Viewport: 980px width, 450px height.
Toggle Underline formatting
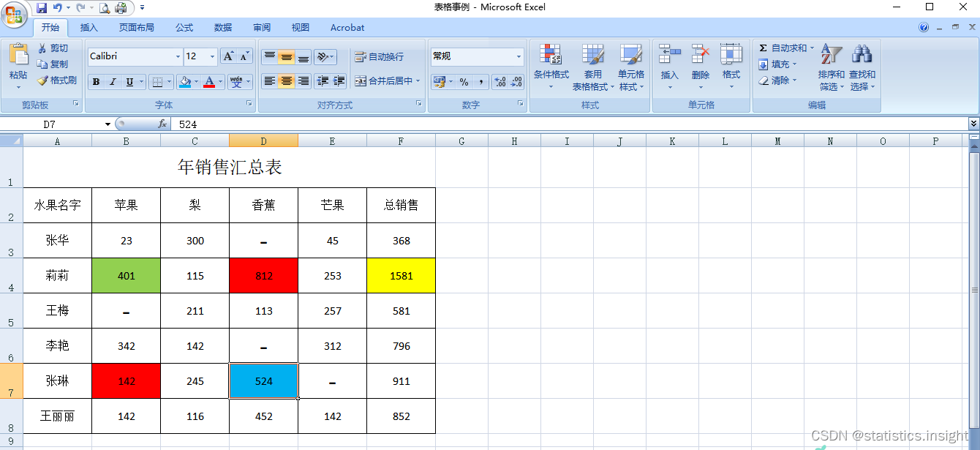point(129,82)
